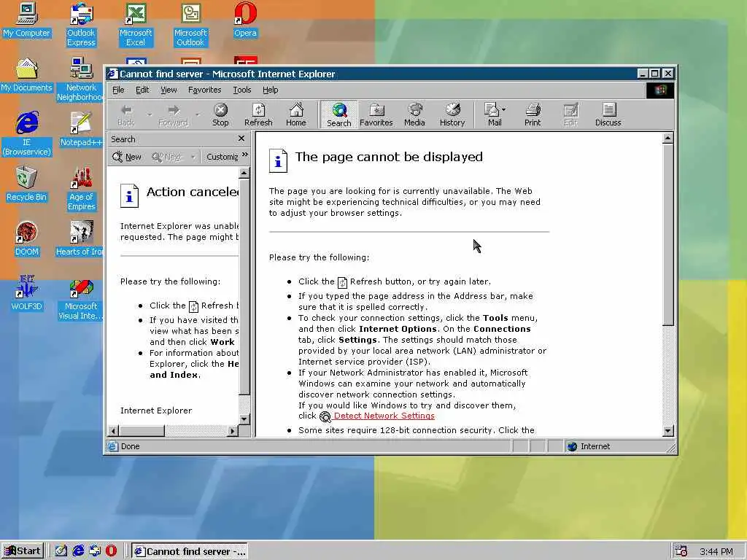Image resolution: width=747 pixels, height=560 pixels.
Task: Expand the Back history dropdown arrow
Action: (150, 114)
